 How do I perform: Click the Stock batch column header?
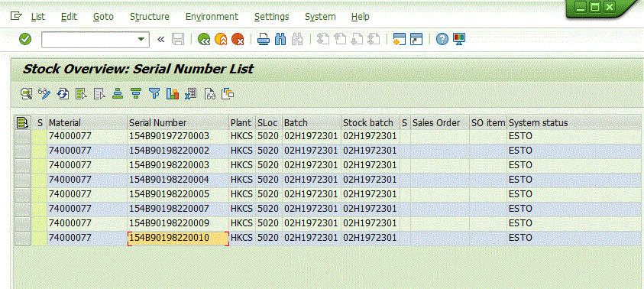point(370,123)
